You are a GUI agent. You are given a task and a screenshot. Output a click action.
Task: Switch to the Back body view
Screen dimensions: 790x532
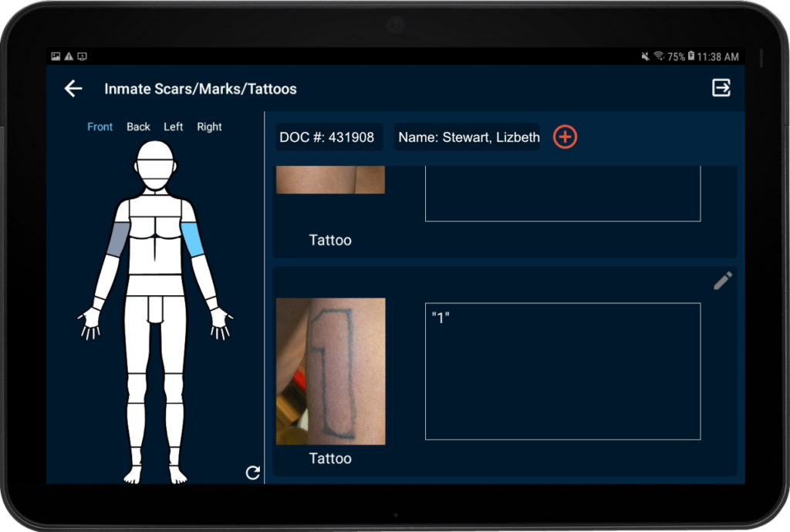138,127
